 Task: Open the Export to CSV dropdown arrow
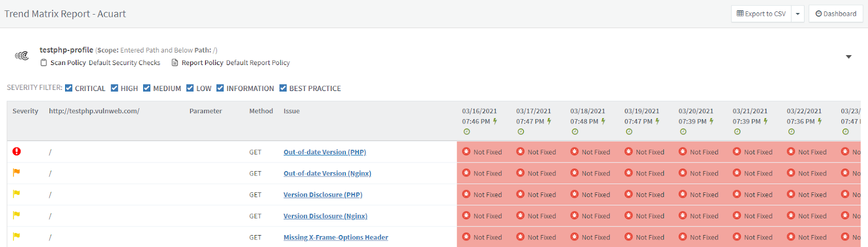(797, 14)
